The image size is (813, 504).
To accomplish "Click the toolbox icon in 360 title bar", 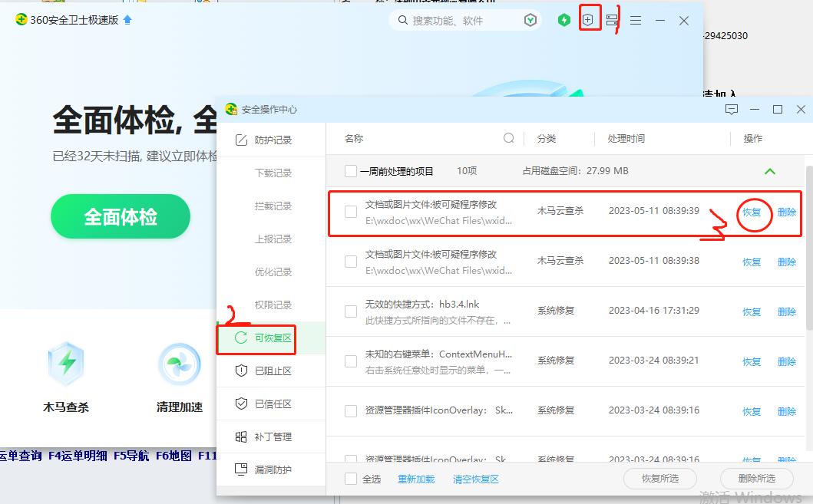I will [x=611, y=20].
